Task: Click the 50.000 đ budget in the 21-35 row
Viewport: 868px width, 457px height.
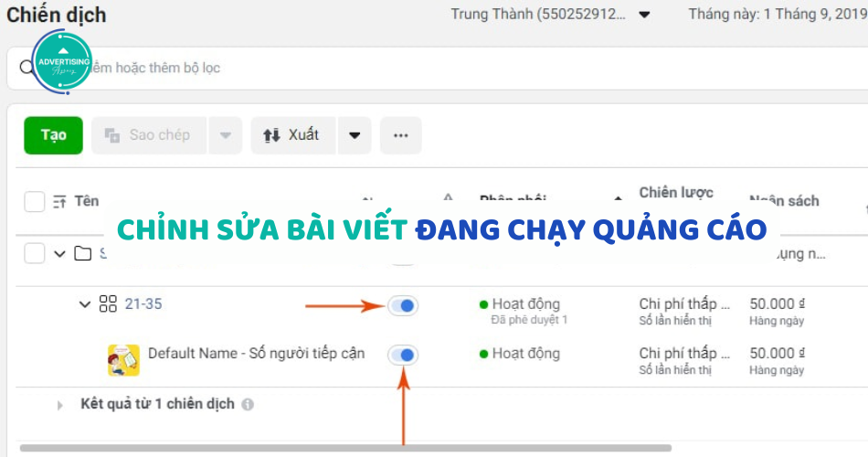Action: [x=778, y=303]
